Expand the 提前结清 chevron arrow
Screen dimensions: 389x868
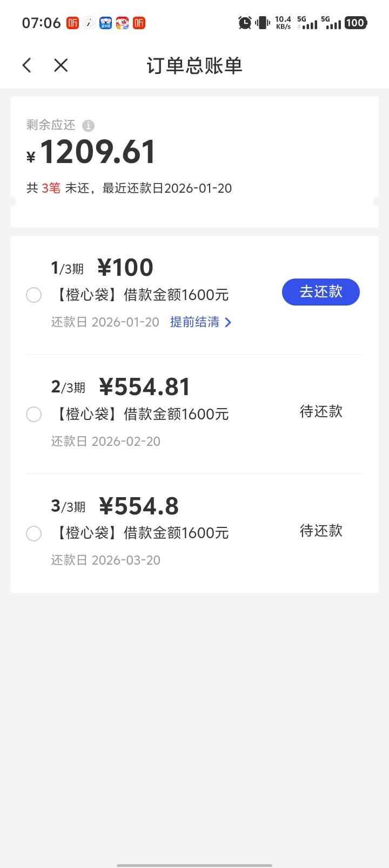tap(228, 322)
